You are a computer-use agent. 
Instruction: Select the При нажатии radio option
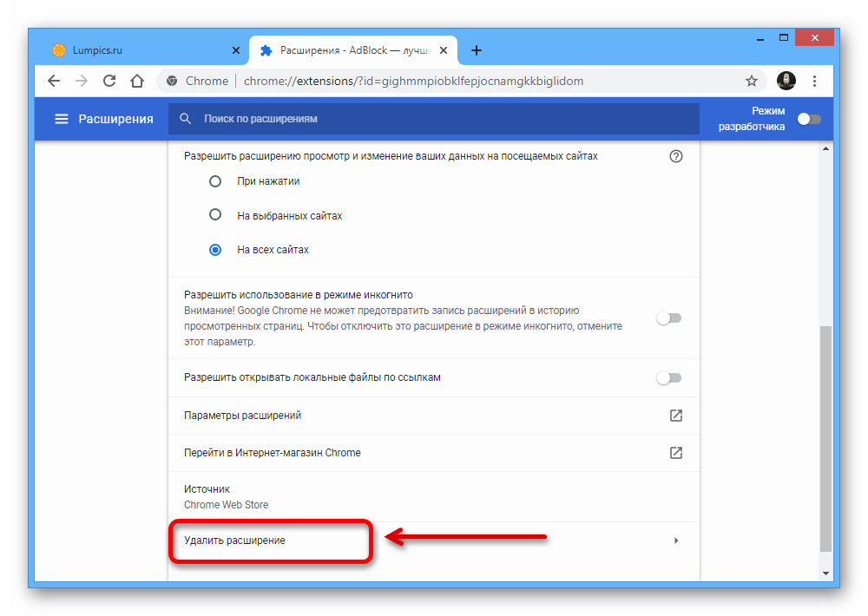click(x=214, y=181)
